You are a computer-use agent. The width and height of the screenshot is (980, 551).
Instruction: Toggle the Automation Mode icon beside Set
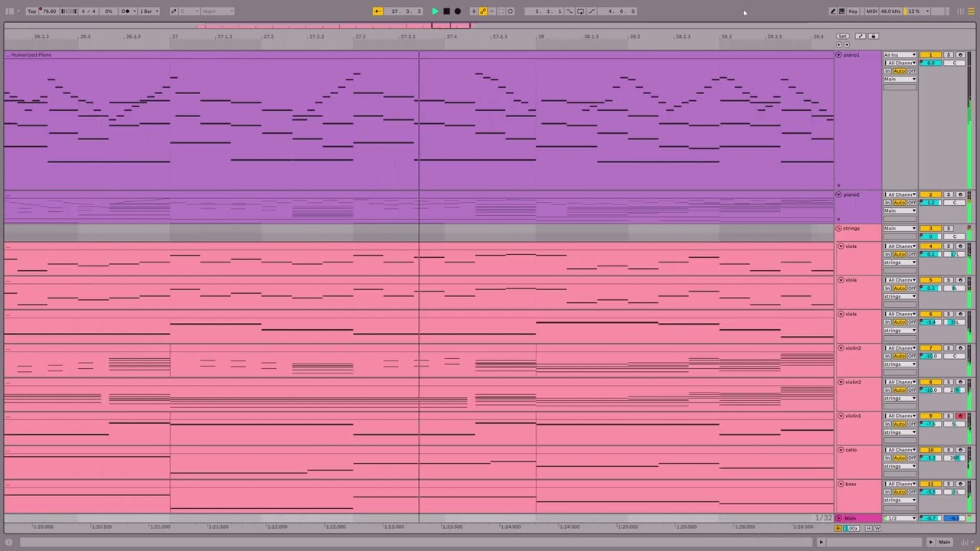tap(861, 36)
